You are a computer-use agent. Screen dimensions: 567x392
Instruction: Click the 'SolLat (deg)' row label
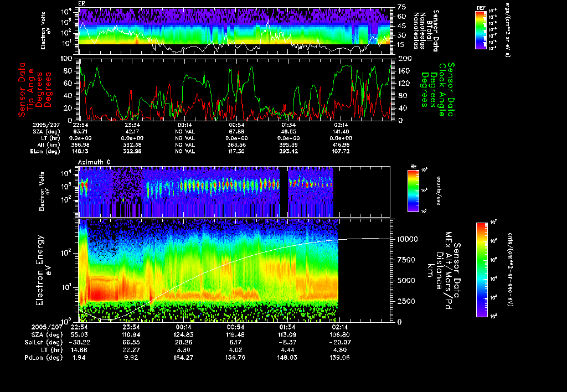43,342
